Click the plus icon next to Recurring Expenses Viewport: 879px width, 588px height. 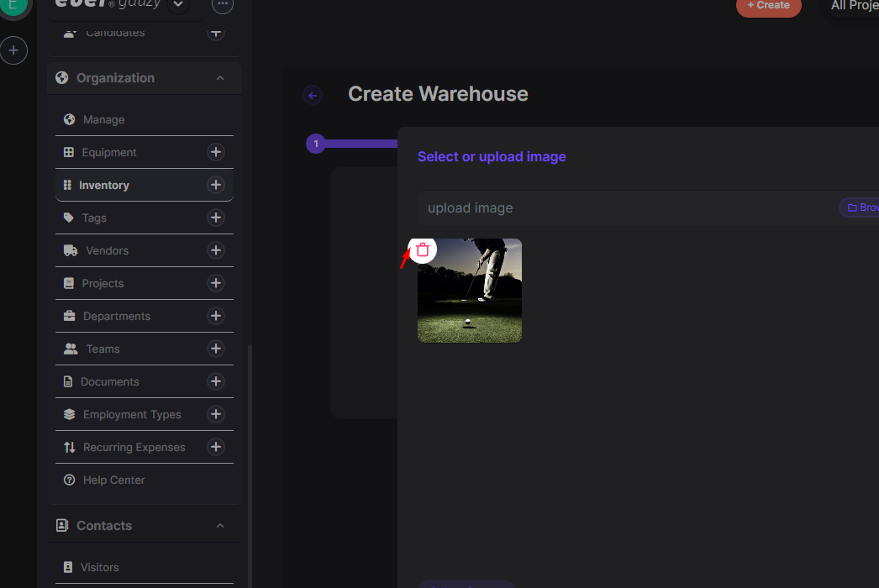click(x=216, y=447)
